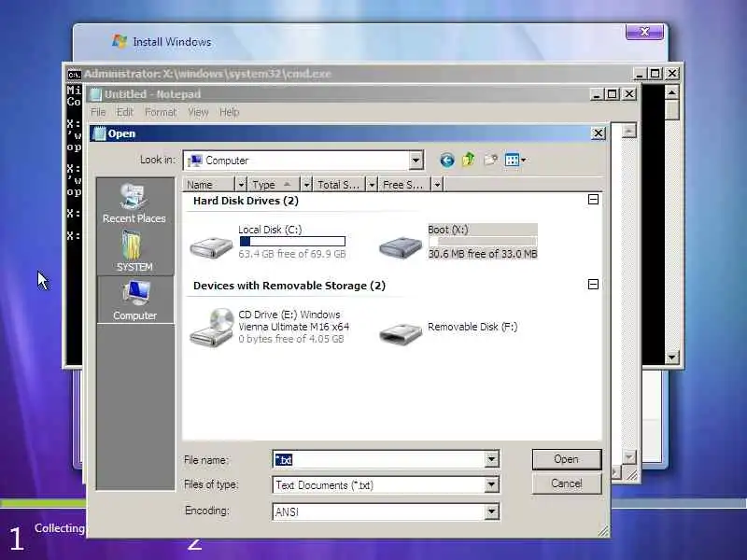Click '0 bytes free of 4.05 GB' text
Viewport: 747px width, 560px height.
coord(291,339)
